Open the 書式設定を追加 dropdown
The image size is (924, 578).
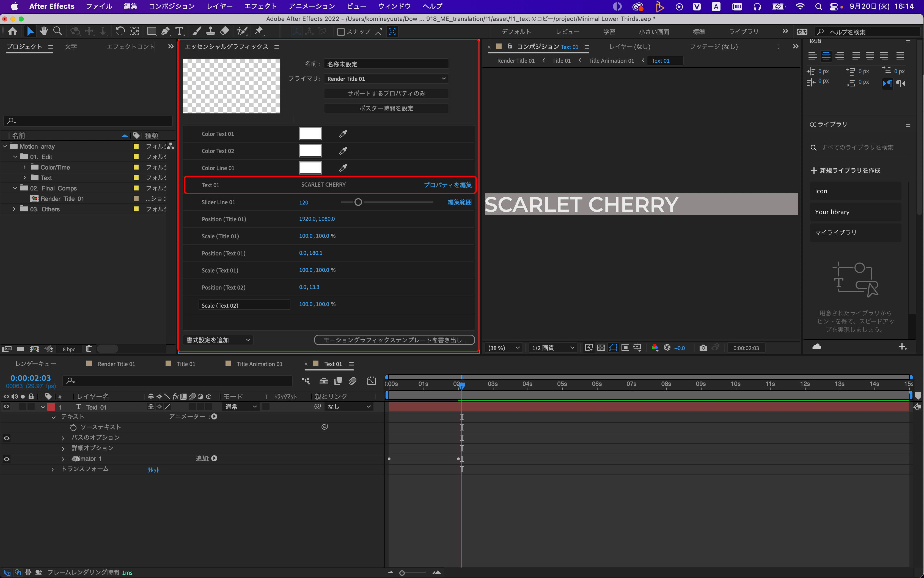tap(218, 340)
